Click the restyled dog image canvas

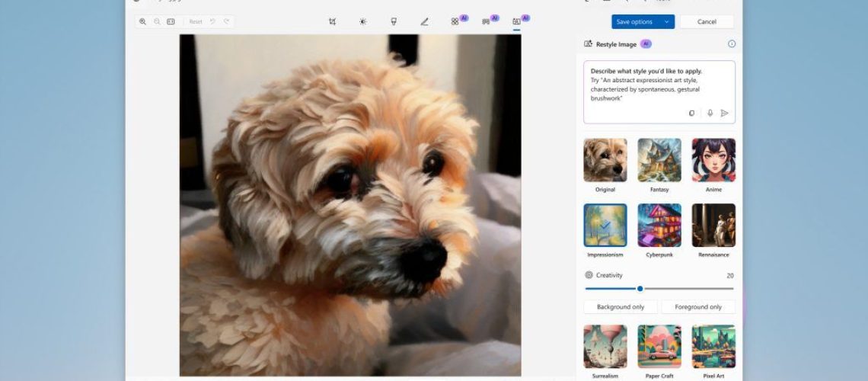[x=349, y=206]
